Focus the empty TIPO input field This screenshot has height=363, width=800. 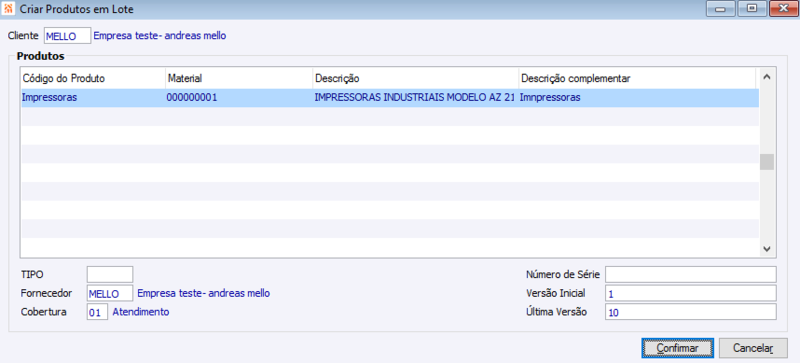(x=110, y=274)
